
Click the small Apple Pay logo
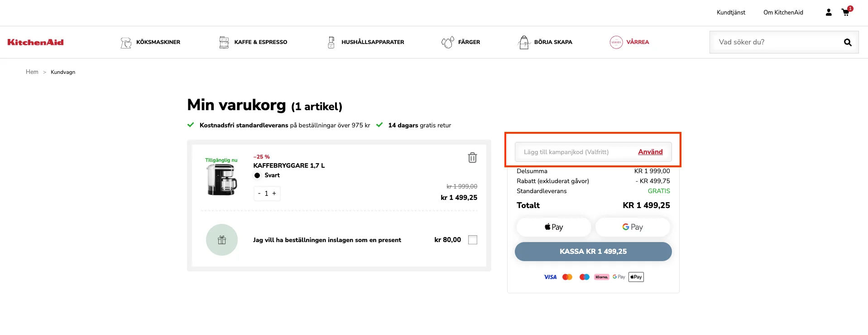(x=636, y=277)
